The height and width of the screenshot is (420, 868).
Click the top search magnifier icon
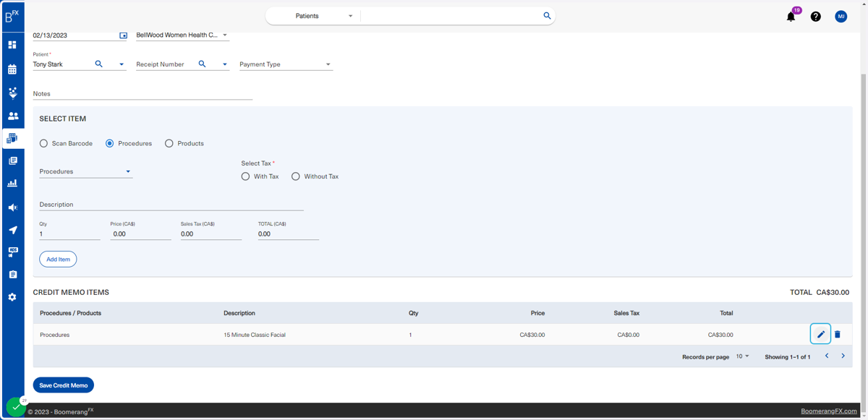point(547,15)
